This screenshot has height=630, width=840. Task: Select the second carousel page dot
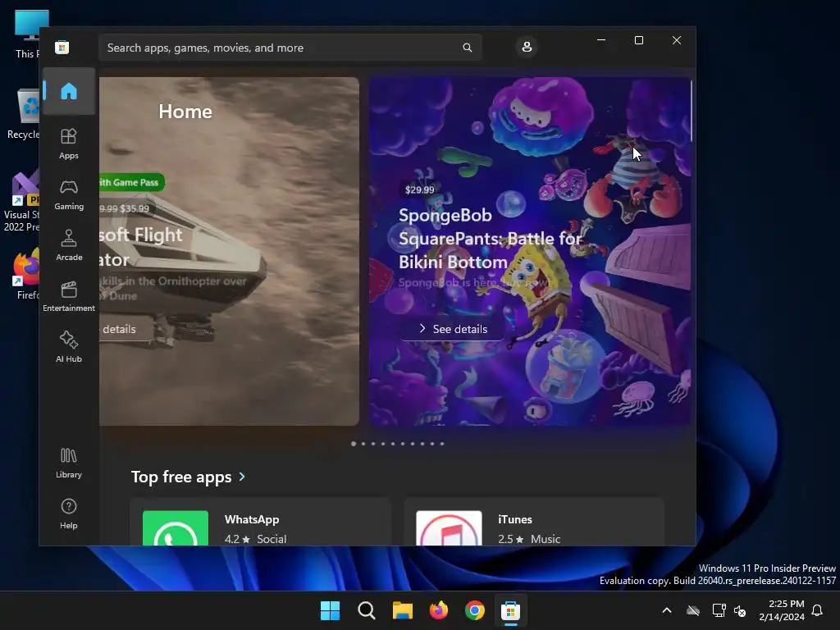(x=363, y=444)
